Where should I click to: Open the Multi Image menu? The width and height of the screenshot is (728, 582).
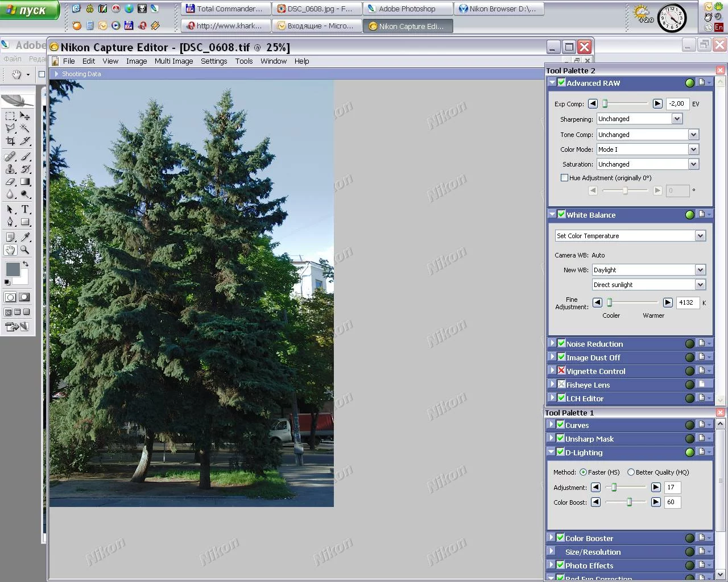pos(173,61)
